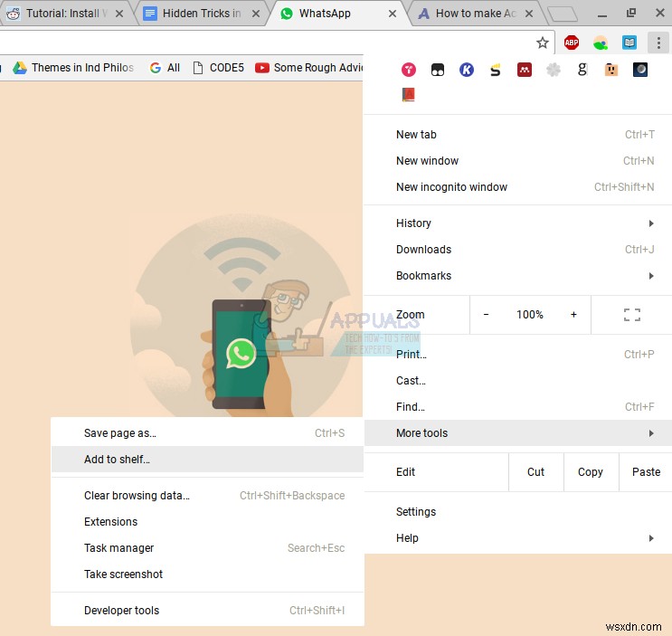Close the Tutorial: Install tab
672x636 pixels.
pos(119,14)
